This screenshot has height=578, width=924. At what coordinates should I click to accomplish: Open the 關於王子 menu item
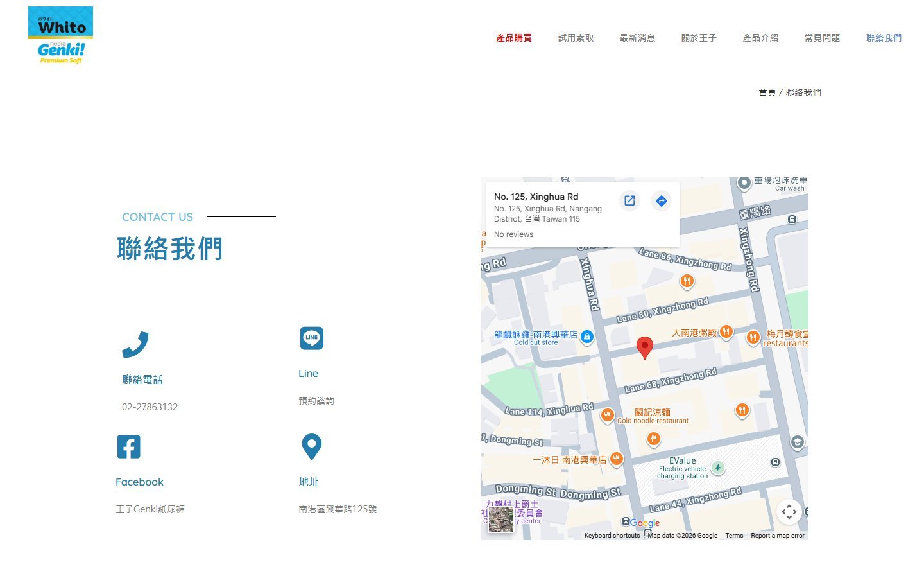pos(699,39)
